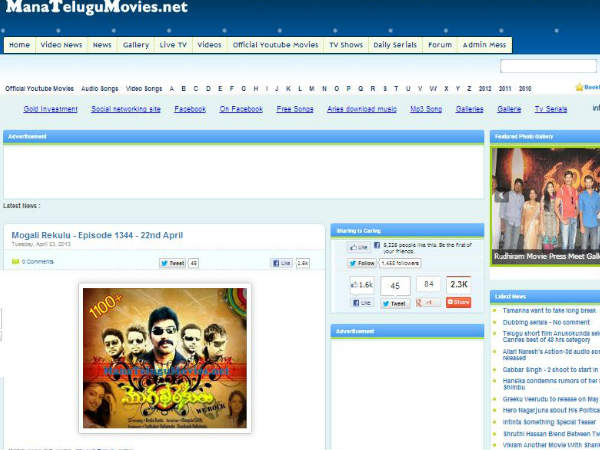Click the bookmark star icon

(579, 87)
